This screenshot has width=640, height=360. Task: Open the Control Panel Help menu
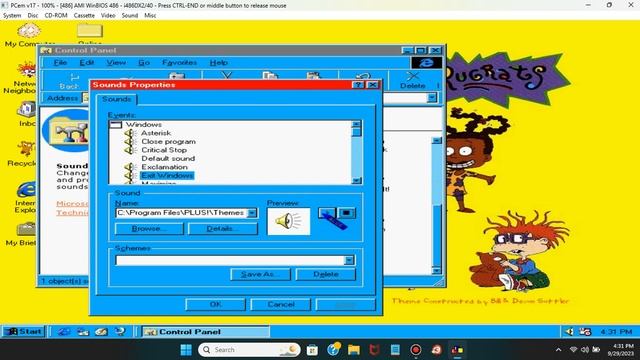[x=219, y=62]
